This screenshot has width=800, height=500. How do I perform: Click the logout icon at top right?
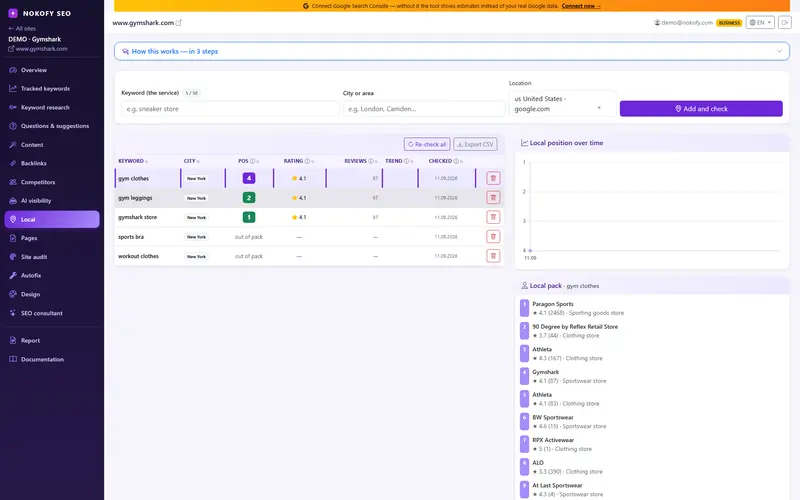pyautogui.click(x=785, y=22)
